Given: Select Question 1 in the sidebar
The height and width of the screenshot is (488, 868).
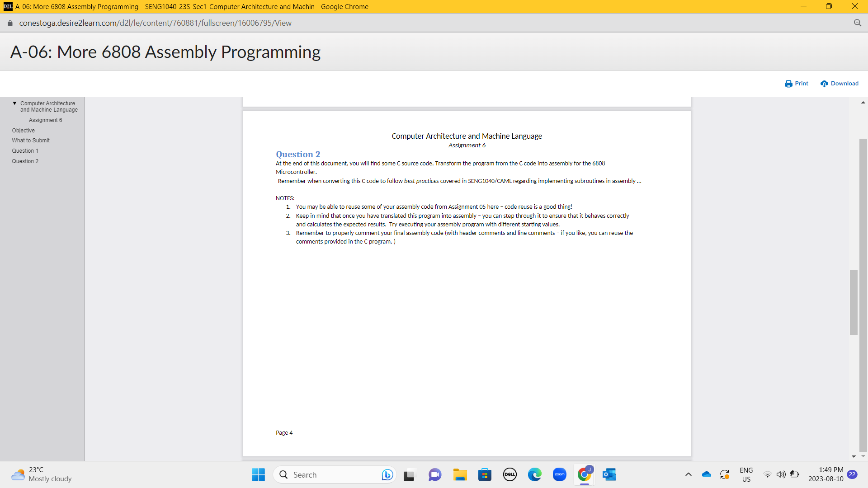Looking at the screenshot, I should click(25, 150).
